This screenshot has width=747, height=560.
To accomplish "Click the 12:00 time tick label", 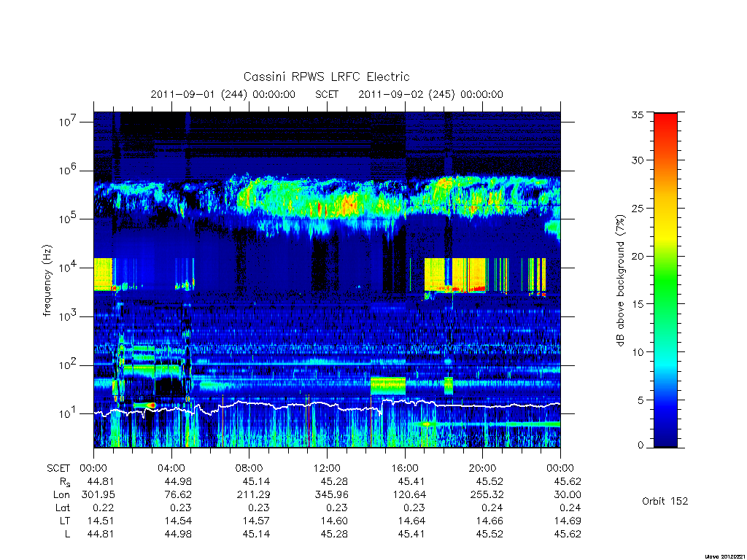I will (328, 468).
